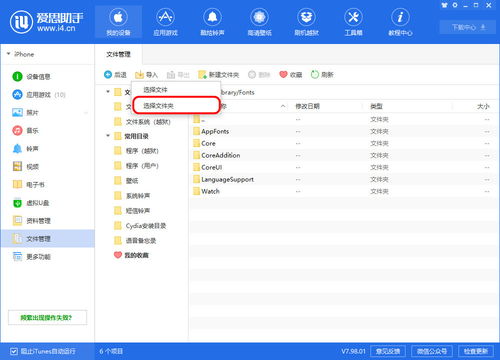Collapse the iPhone device list arrow
Image resolution: width=500 pixels, height=360 pixels.
click(x=8, y=54)
